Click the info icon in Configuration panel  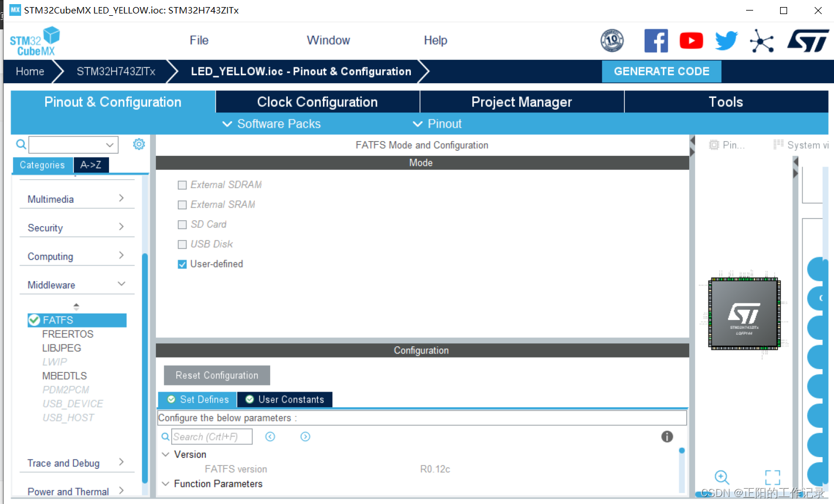click(x=667, y=437)
